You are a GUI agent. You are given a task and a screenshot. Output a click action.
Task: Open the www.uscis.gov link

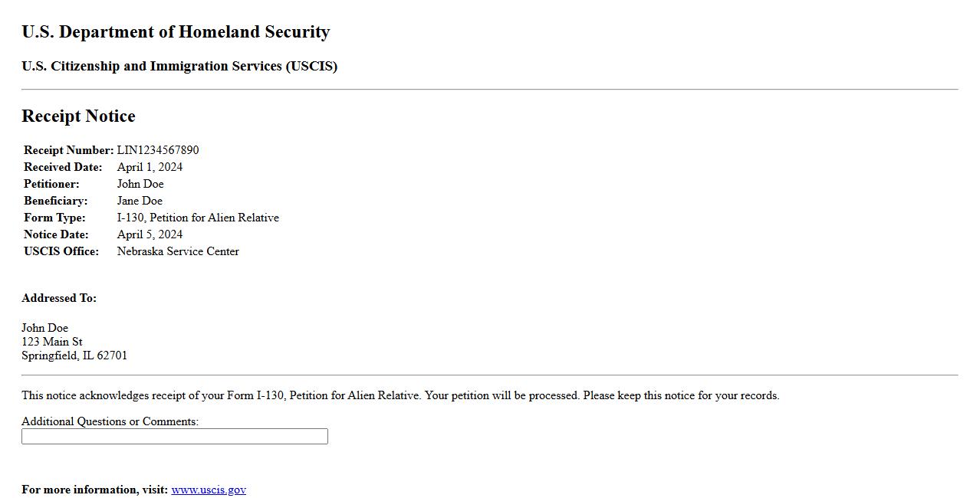click(209, 490)
